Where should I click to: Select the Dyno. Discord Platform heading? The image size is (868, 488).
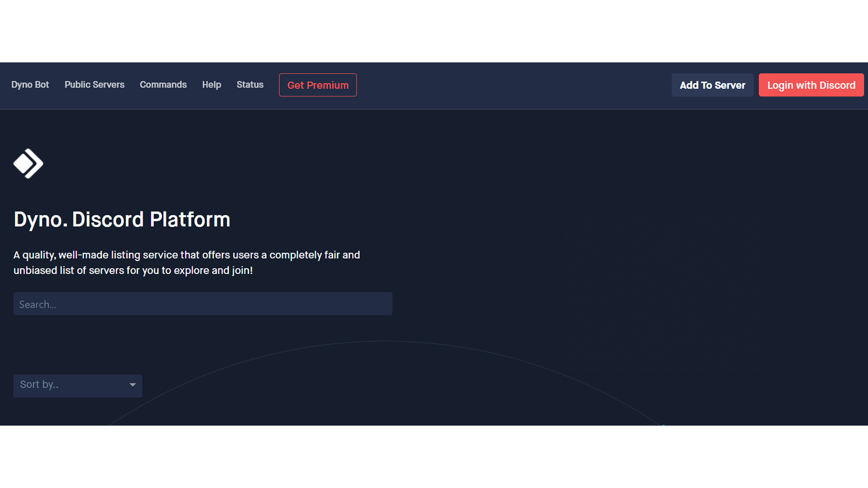pos(122,220)
